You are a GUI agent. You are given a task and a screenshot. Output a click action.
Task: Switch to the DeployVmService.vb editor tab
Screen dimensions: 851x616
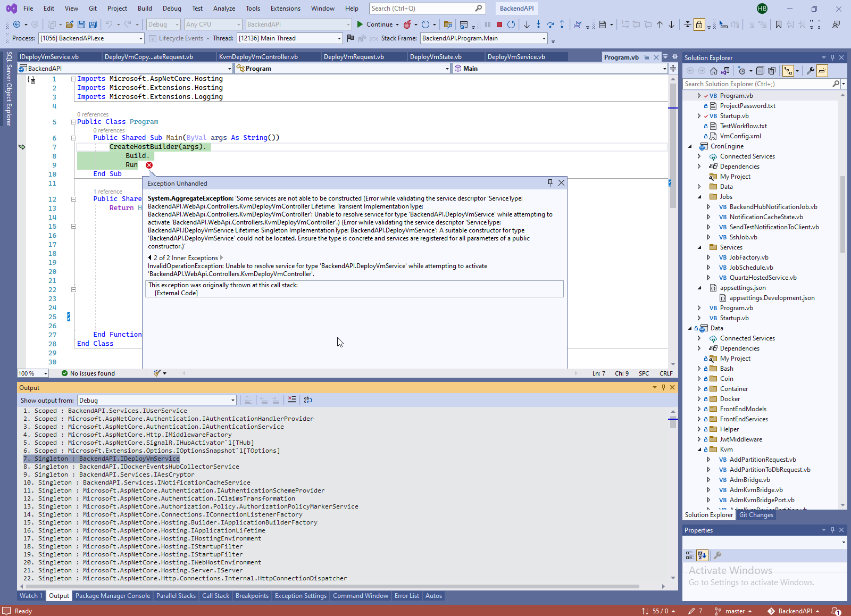coord(516,57)
